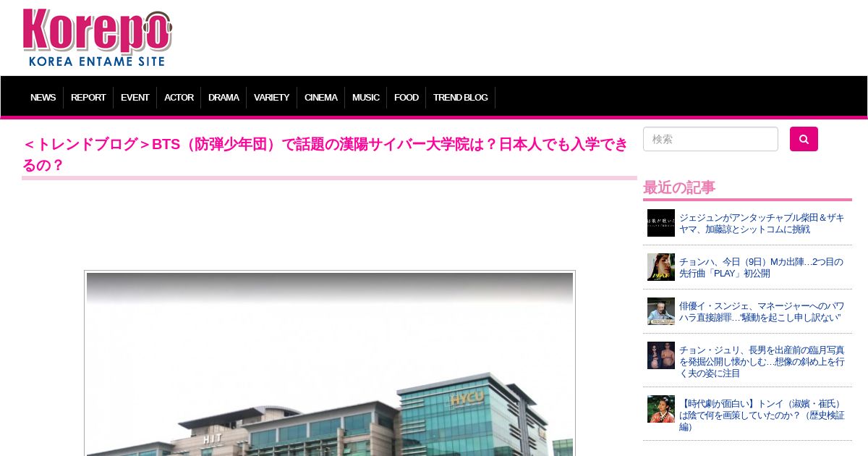Go to the DRAMA section

point(224,97)
